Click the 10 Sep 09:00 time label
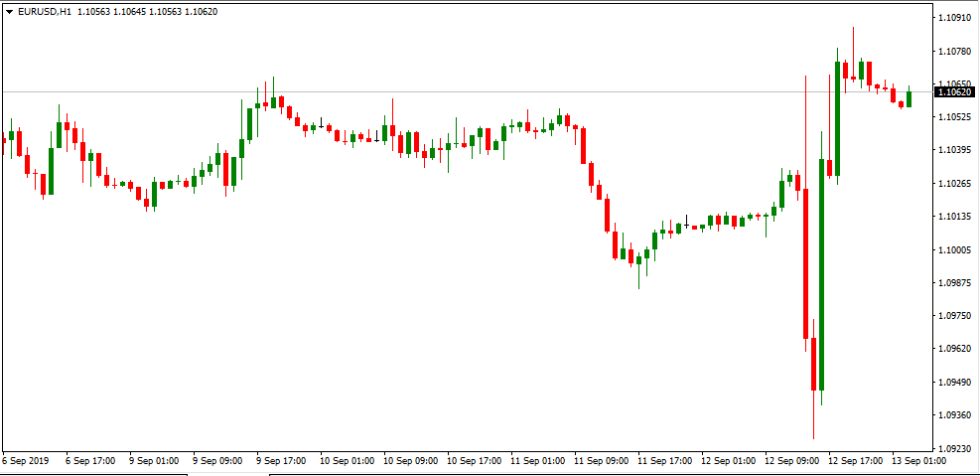The image size is (980, 476). [x=411, y=461]
